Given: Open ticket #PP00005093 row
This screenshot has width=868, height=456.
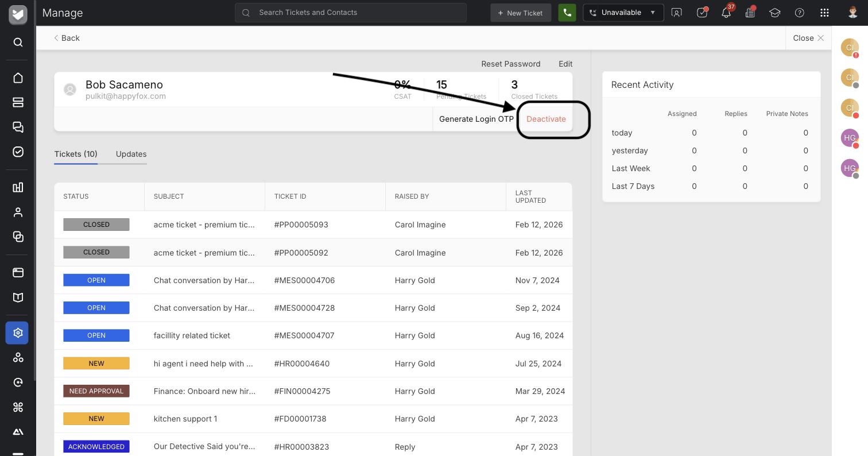Looking at the screenshot, I should pos(313,225).
